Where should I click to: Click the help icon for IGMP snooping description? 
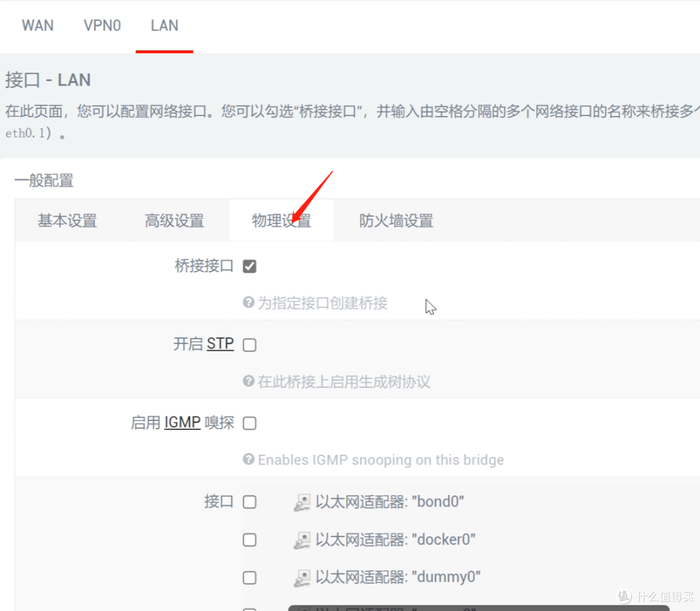coord(248,459)
